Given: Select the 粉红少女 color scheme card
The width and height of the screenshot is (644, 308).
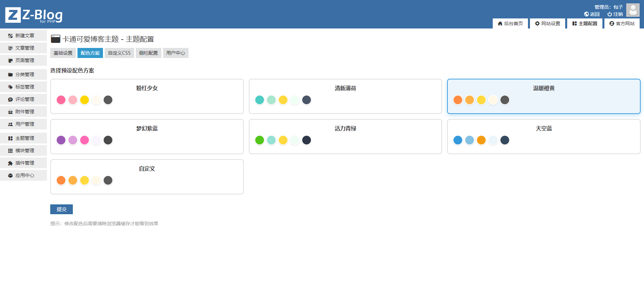Looking at the screenshot, I should click(x=147, y=96).
